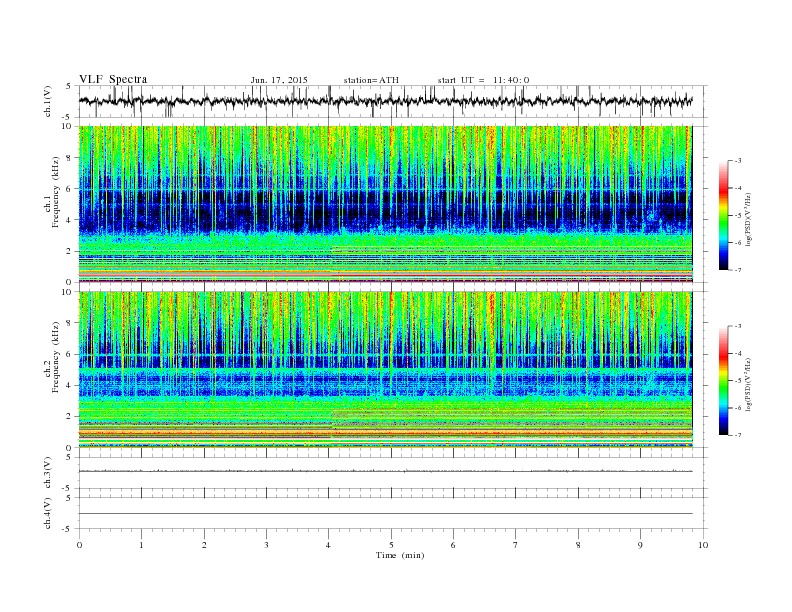
Task: Click the ch.1 "Frequency (kHz)" axis label
Action: (56, 192)
